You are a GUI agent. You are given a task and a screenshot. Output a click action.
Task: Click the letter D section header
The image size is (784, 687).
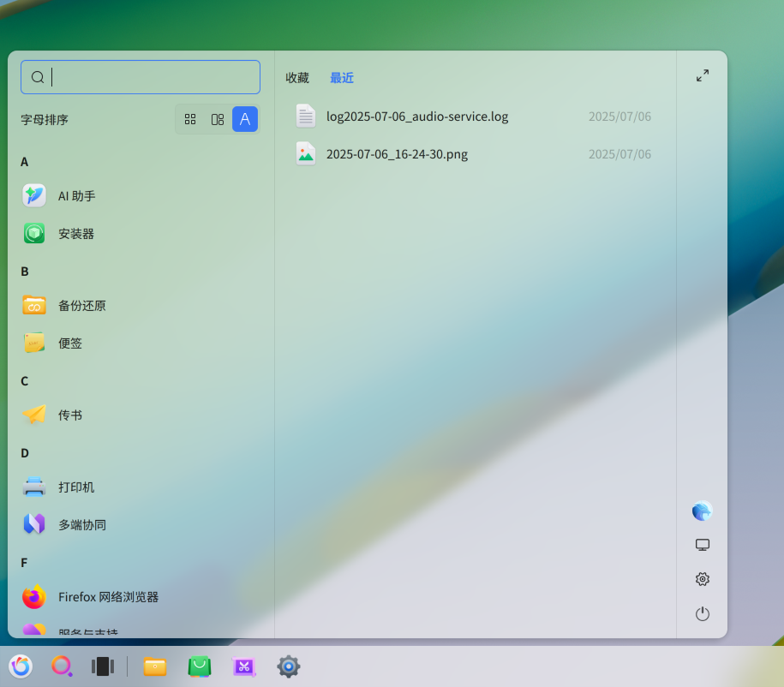pos(25,453)
